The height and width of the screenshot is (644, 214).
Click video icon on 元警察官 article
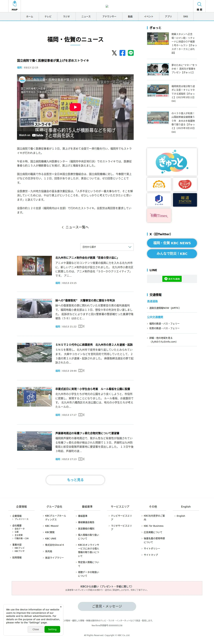pos(81,326)
